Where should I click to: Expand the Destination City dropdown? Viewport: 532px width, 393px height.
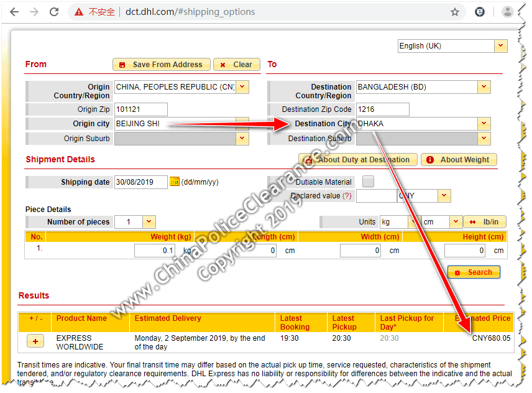(x=484, y=124)
